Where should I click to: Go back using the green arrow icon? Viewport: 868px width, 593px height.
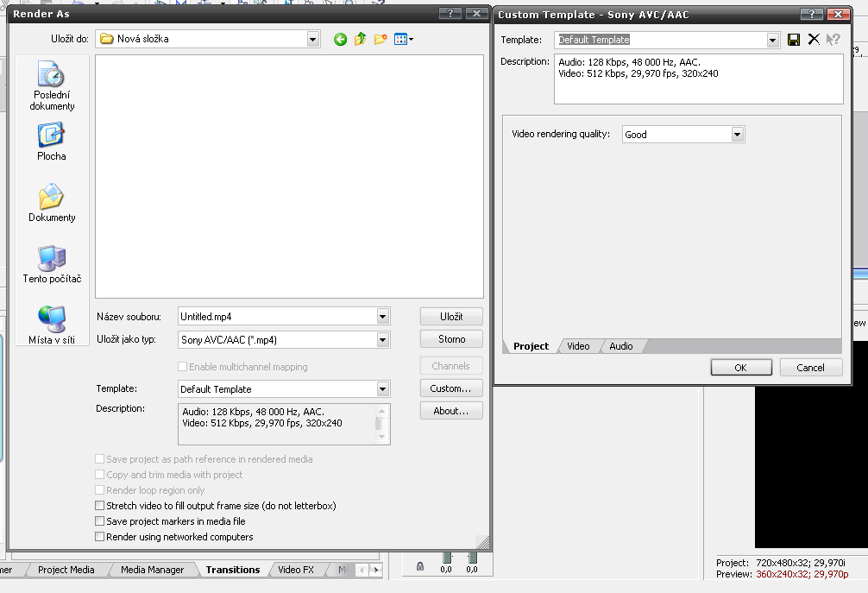[x=341, y=40]
